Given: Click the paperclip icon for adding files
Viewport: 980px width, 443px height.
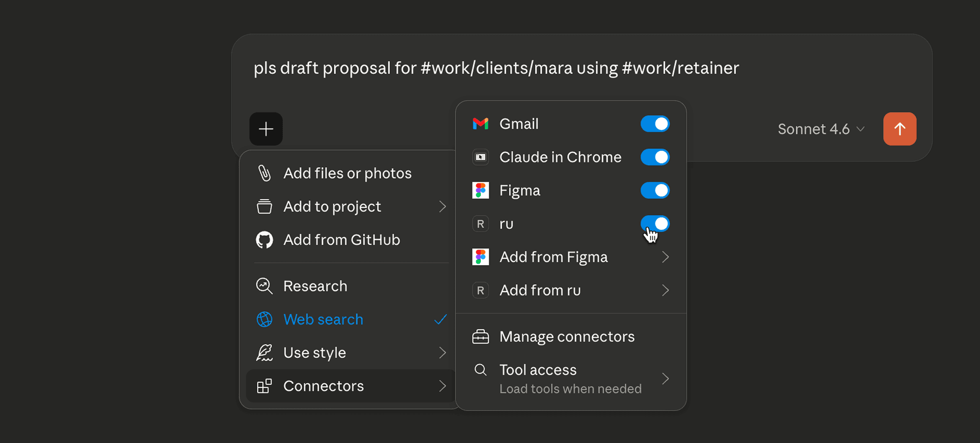Looking at the screenshot, I should pyautogui.click(x=264, y=173).
